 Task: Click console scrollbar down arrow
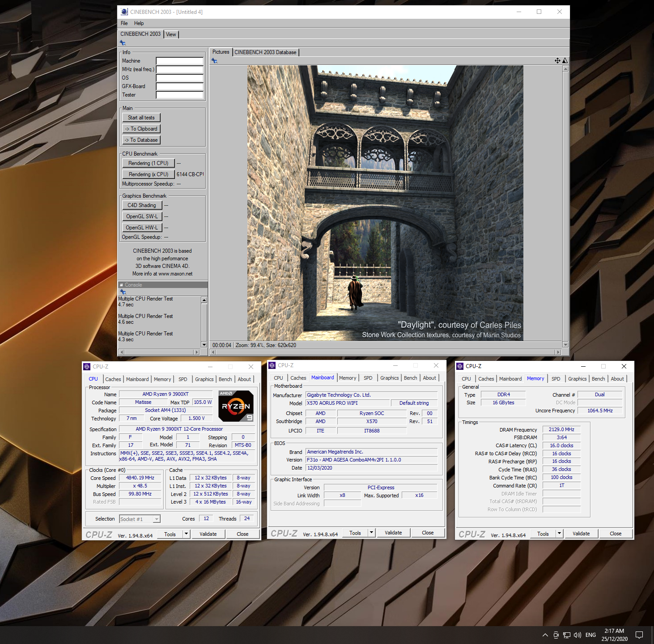[x=204, y=345]
